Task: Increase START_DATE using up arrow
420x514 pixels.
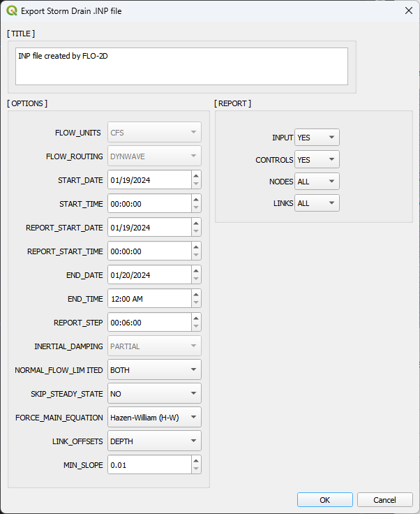Action: [x=196, y=175]
